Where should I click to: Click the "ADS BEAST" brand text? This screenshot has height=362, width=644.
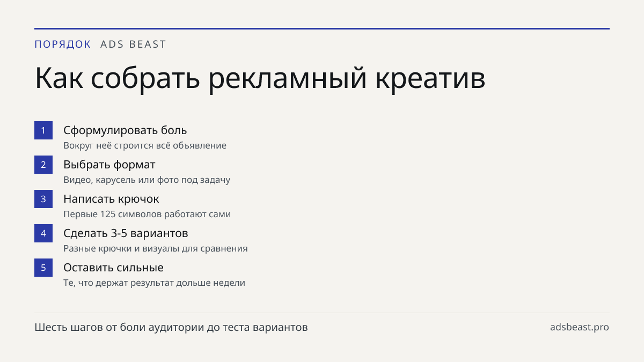(x=134, y=45)
